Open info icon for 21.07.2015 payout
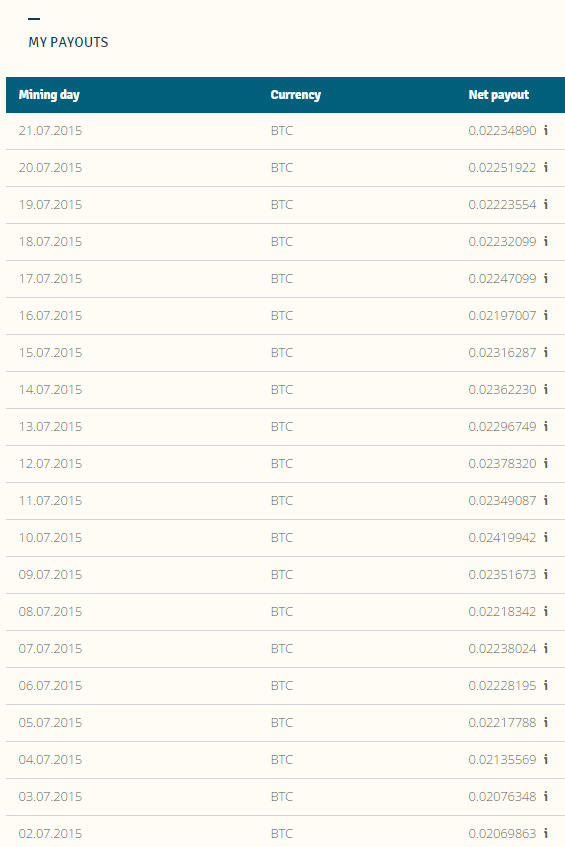 pos(546,130)
